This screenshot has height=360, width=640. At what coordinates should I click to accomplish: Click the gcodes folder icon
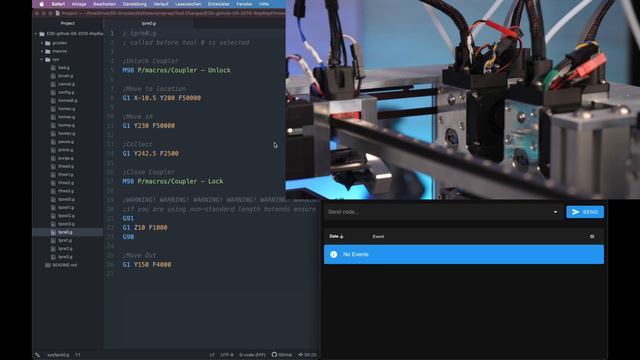(48, 43)
